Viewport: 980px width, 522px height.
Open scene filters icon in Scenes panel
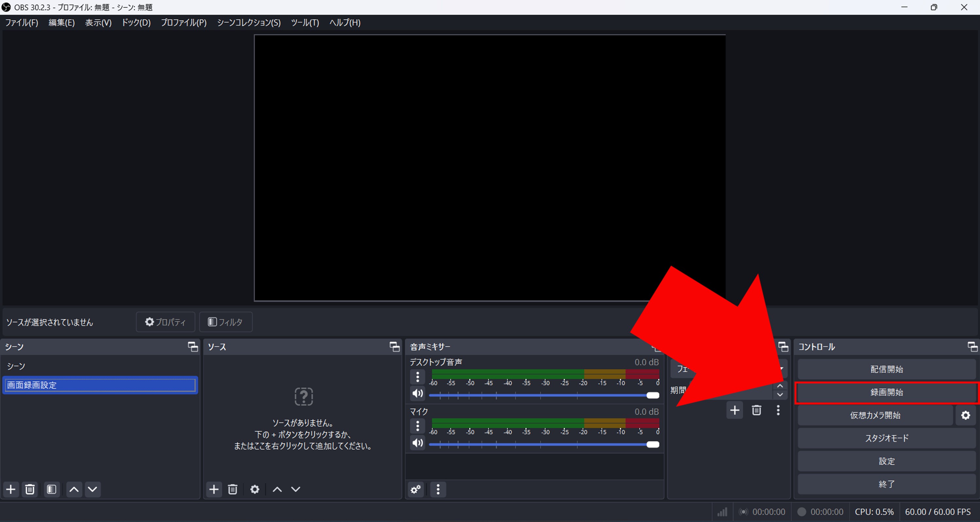[x=52, y=489]
